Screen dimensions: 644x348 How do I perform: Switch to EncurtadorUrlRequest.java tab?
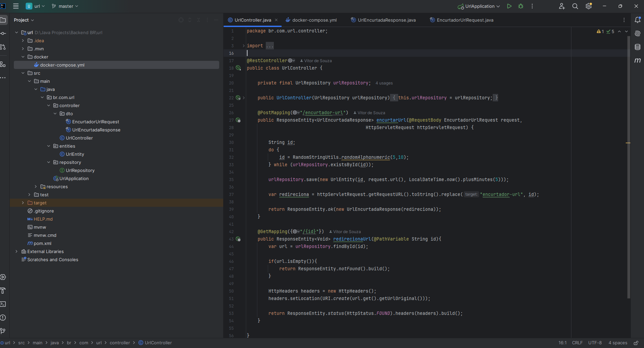[x=465, y=20]
